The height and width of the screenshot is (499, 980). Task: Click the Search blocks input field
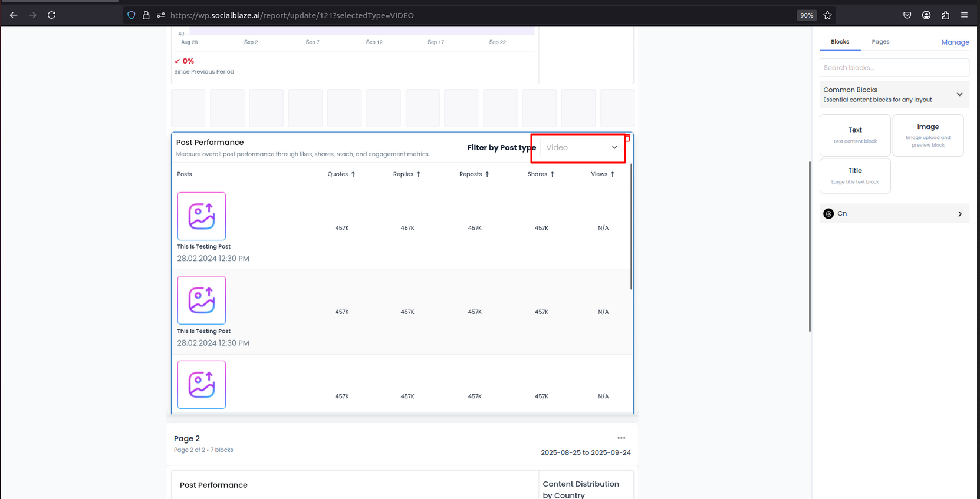(893, 68)
